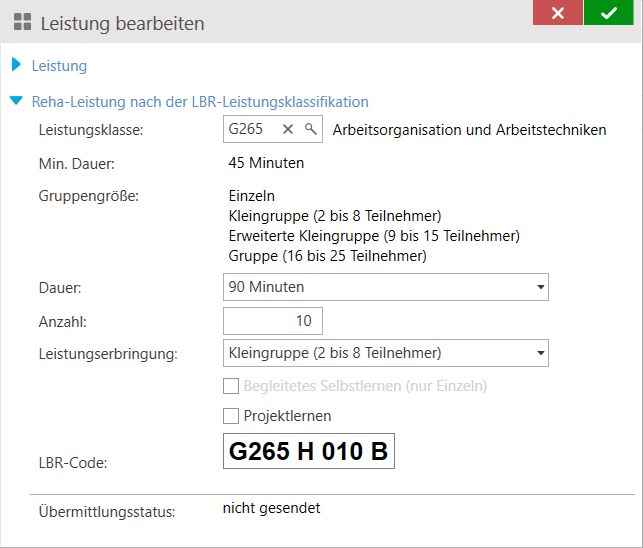
Task: Click the 45 Minuten minimum duration value
Action: click(x=266, y=163)
